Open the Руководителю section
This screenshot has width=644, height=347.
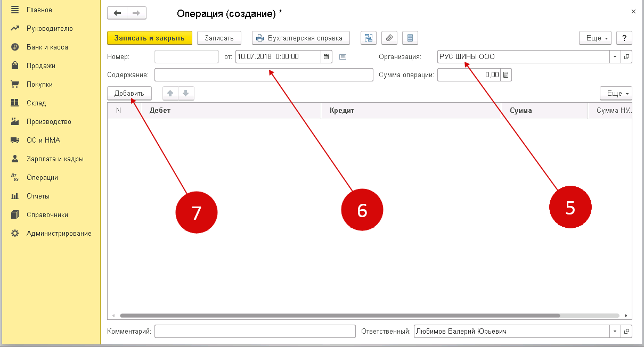[50, 28]
